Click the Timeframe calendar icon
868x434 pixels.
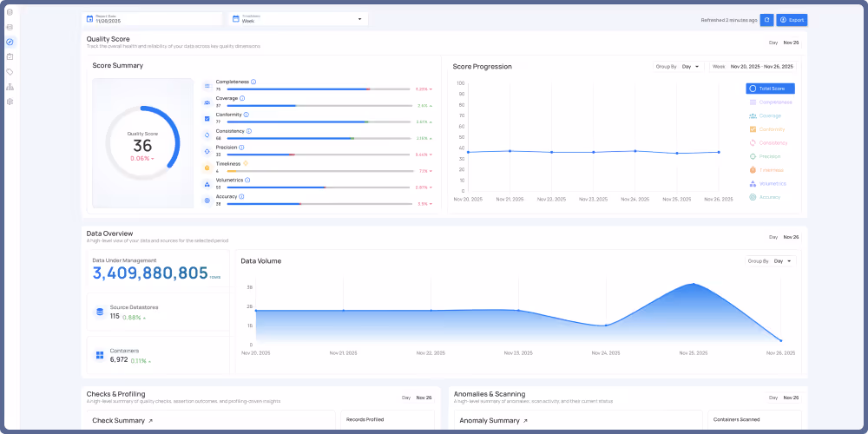[x=236, y=19]
